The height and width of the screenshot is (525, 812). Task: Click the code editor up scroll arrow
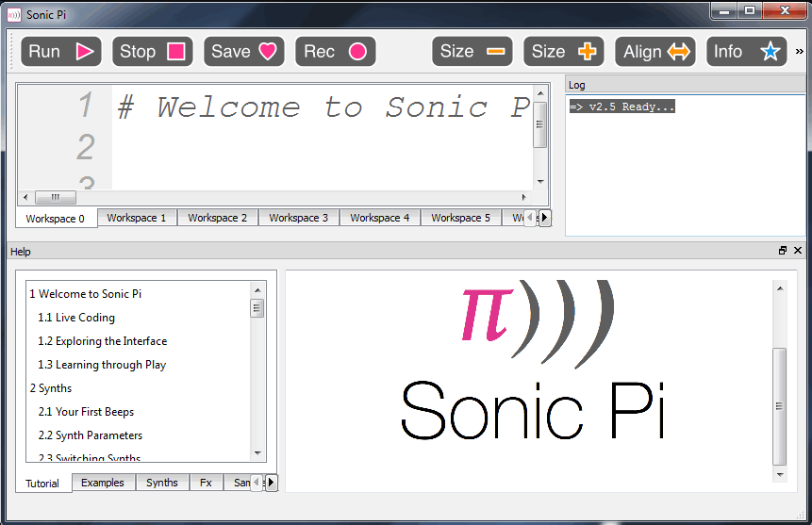(x=540, y=93)
